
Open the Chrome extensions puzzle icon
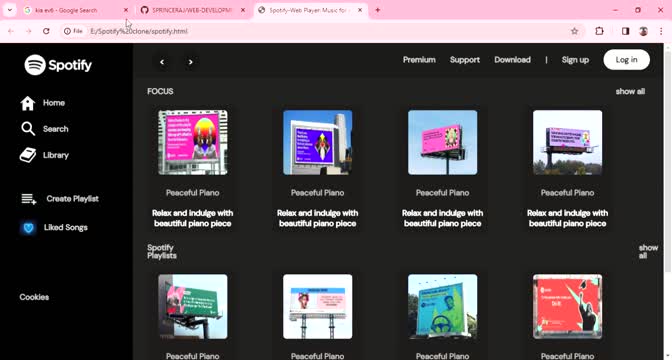(599, 31)
